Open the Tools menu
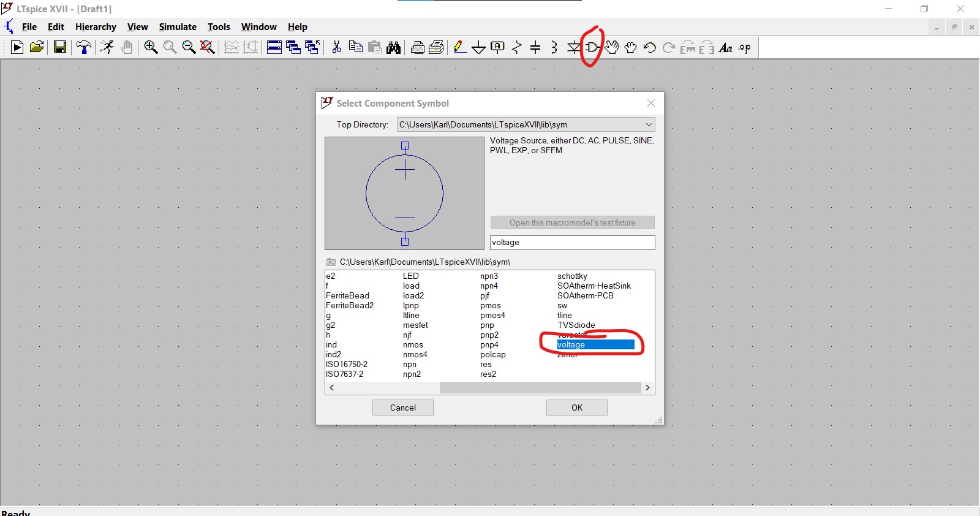The width and height of the screenshot is (980, 516). coord(219,27)
